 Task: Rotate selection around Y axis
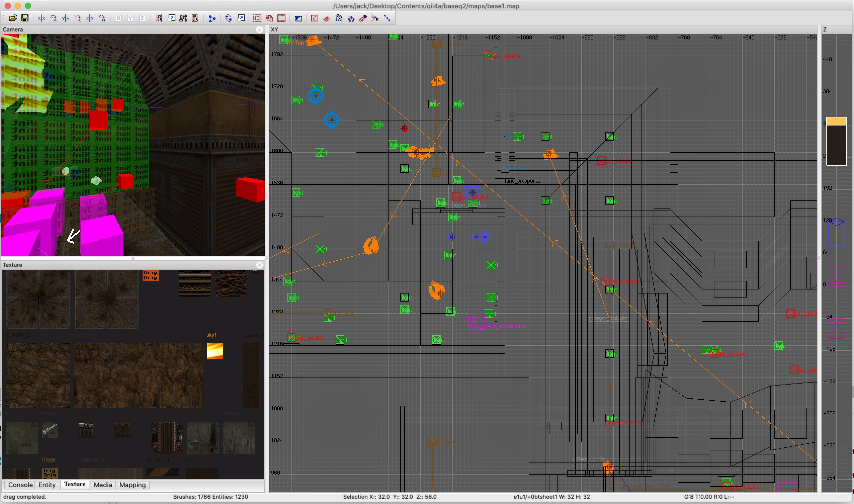(x=78, y=18)
